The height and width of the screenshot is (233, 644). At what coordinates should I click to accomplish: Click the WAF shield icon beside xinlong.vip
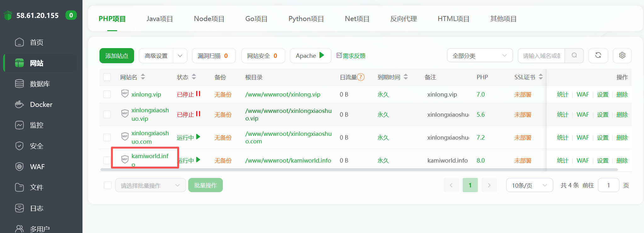(x=125, y=93)
